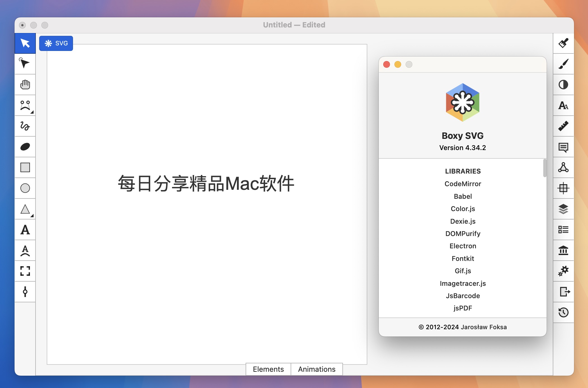This screenshot has height=388, width=588.
Task: Choose the Bezier curve pen tool
Action: (25, 105)
